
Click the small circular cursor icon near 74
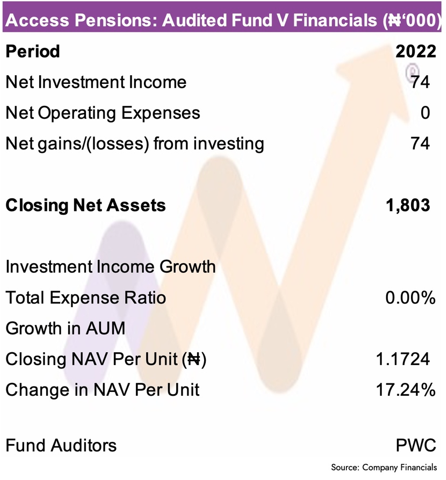pos(413,71)
